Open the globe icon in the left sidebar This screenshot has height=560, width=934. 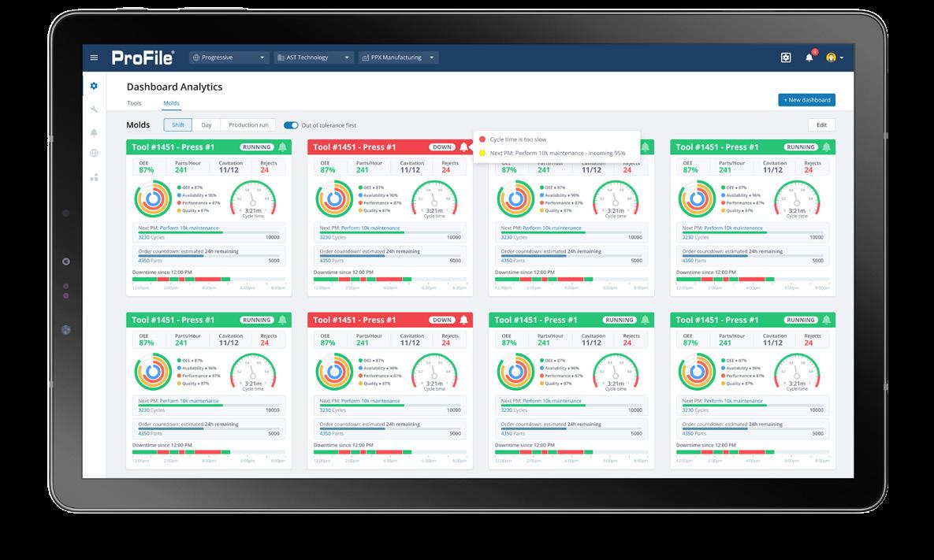point(94,153)
